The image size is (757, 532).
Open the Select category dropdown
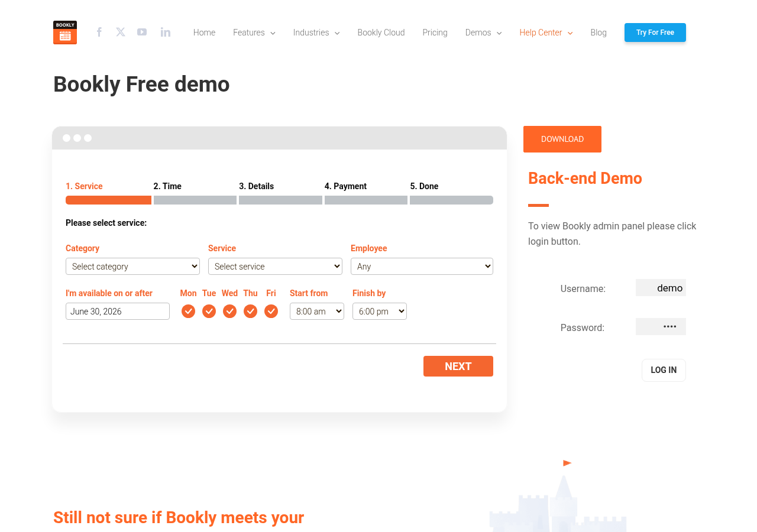(x=132, y=266)
